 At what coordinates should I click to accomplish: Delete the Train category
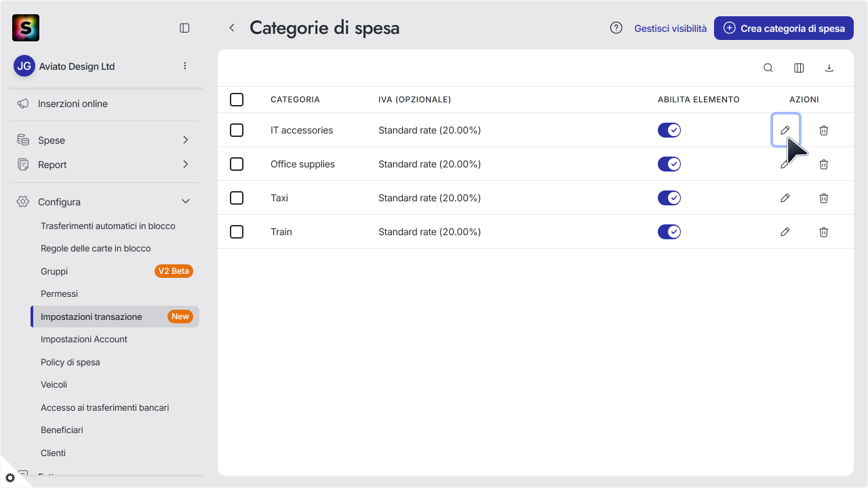(824, 232)
